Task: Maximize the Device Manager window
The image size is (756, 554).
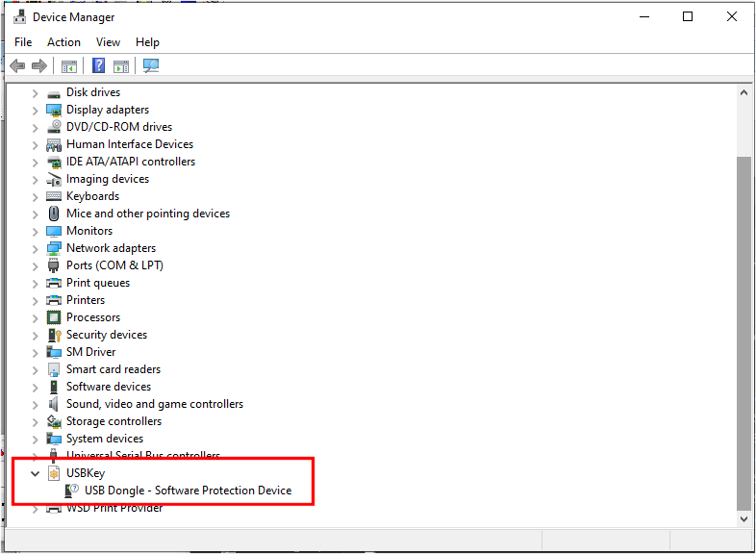Action: pyautogui.click(x=688, y=17)
